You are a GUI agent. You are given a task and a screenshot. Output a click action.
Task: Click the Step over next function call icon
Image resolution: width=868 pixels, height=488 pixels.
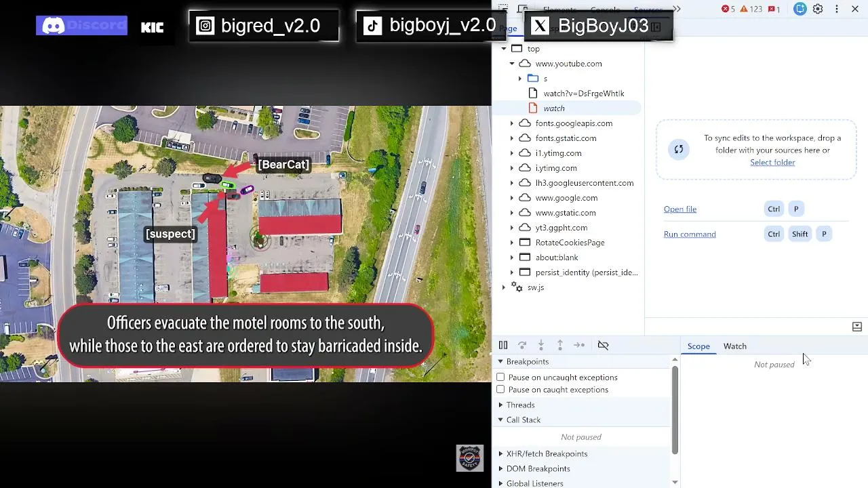(522, 345)
